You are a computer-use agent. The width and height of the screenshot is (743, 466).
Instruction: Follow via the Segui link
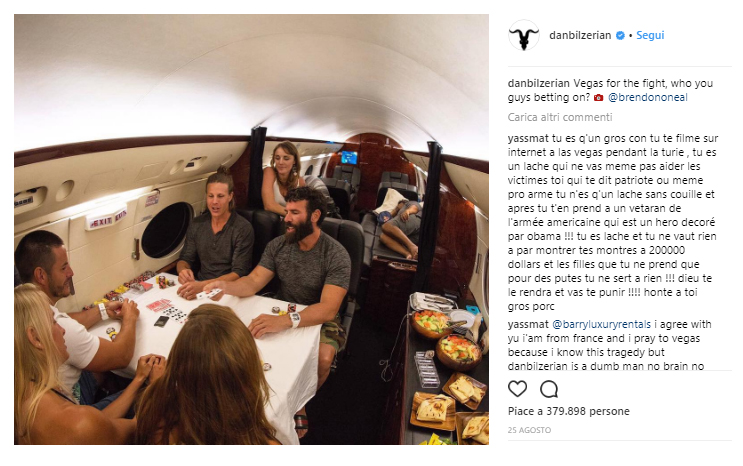click(x=650, y=35)
